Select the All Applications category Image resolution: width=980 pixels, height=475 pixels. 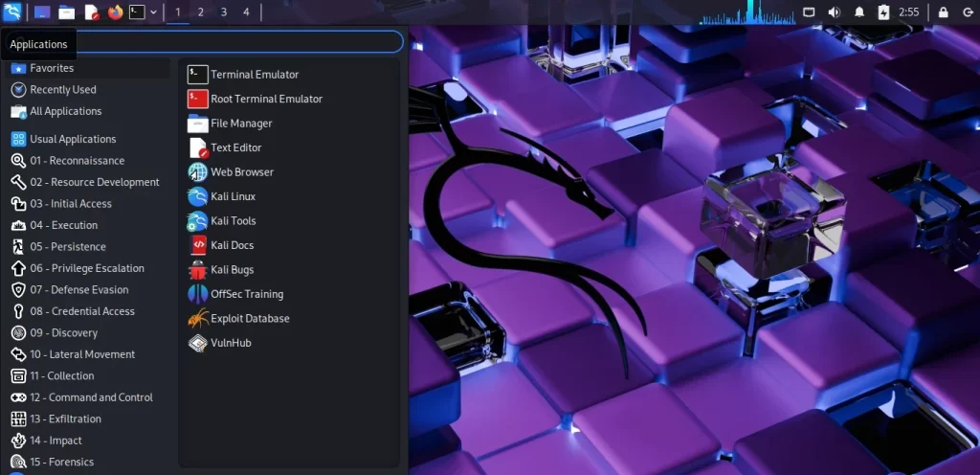(88, 111)
